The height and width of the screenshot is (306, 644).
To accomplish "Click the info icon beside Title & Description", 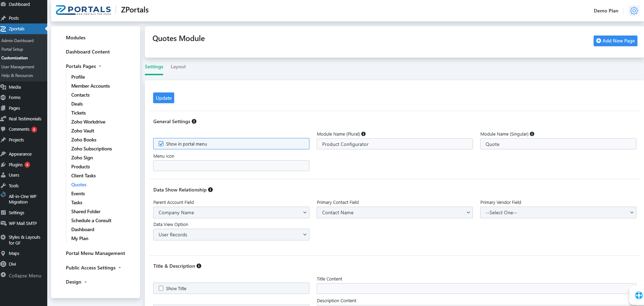I will pyautogui.click(x=199, y=266).
